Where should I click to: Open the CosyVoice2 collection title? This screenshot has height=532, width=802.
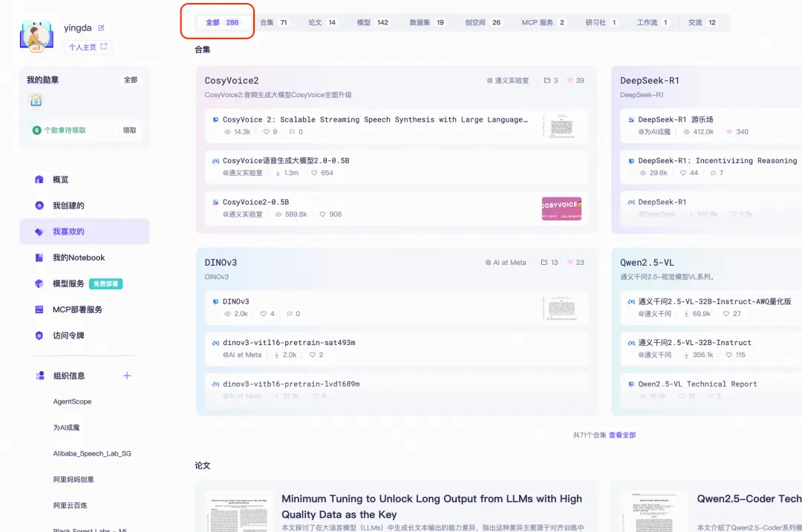tap(232, 81)
